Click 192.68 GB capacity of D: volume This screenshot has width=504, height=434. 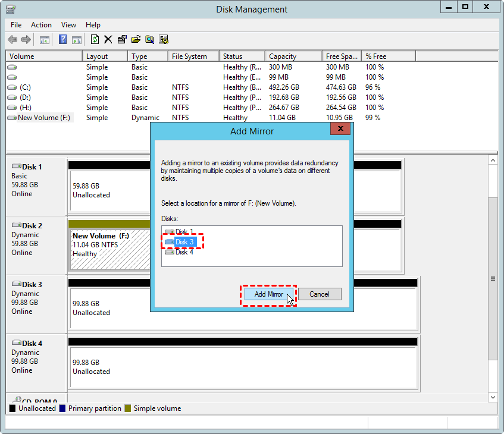pos(284,98)
